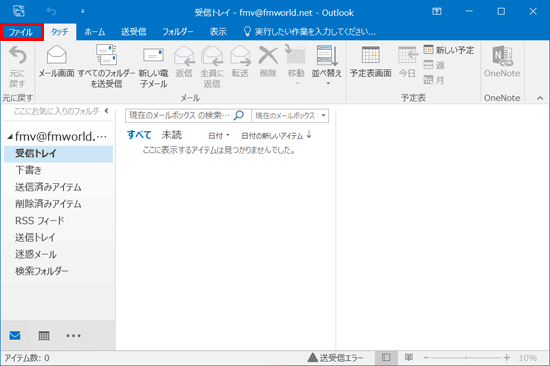Show すべて messages filter
Screen dimensions: 550x366
click(x=139, y=135)
